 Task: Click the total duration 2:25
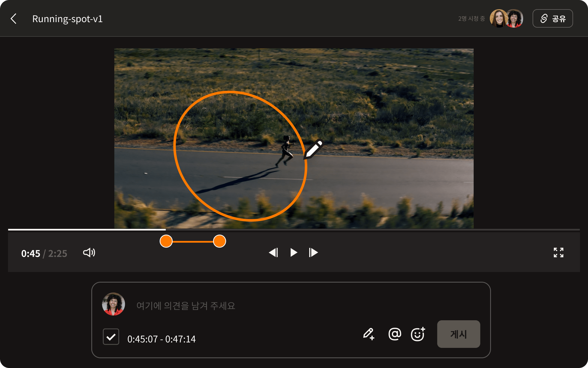coord(57,254)
